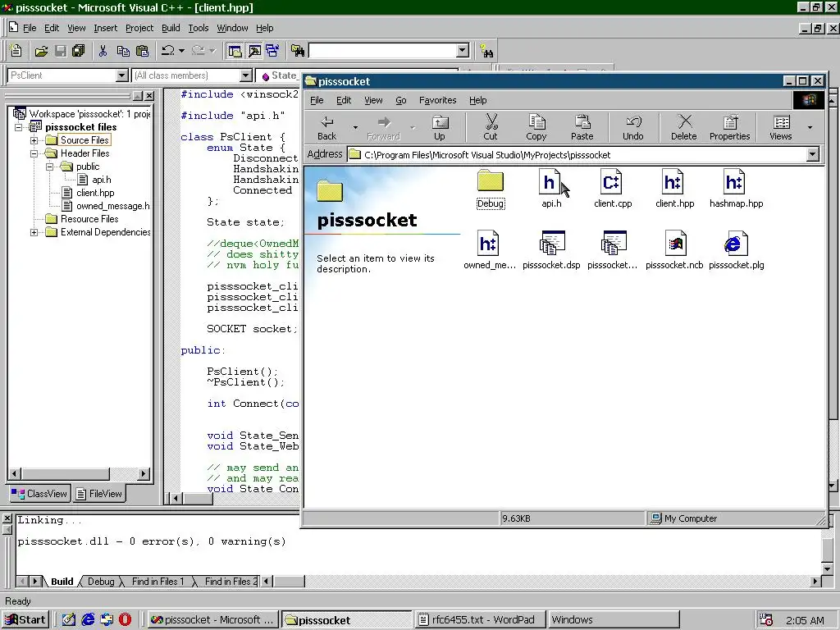Click the Opera quick launch icon

126,620
